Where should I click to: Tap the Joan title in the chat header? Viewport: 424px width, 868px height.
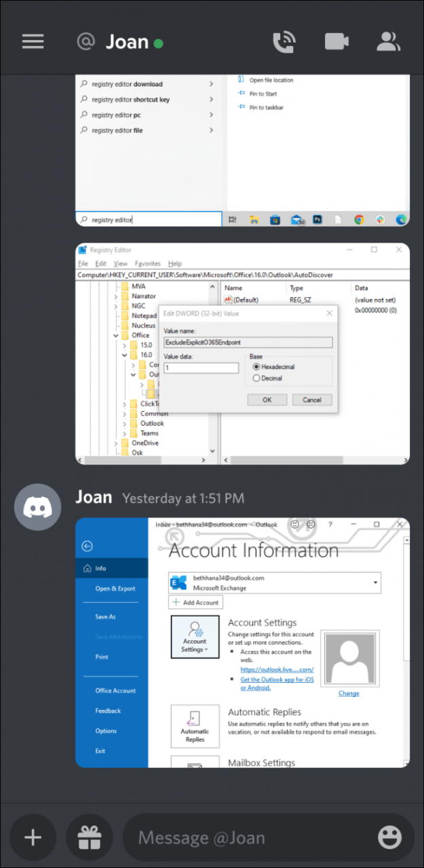(127, 42)
